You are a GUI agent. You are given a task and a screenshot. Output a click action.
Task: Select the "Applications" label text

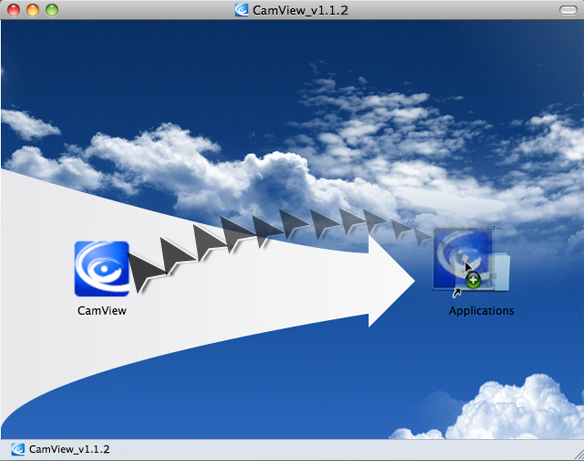click(x=481, y=311)
